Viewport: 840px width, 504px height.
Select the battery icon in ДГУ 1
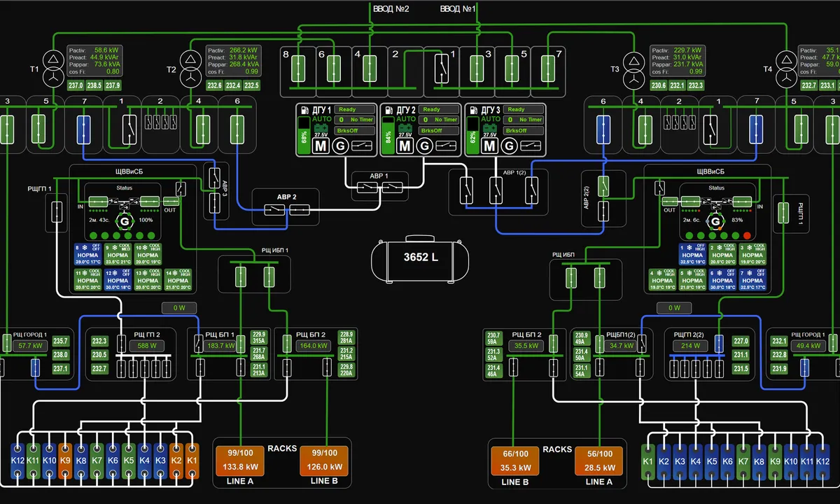click(x=321, y=128)
